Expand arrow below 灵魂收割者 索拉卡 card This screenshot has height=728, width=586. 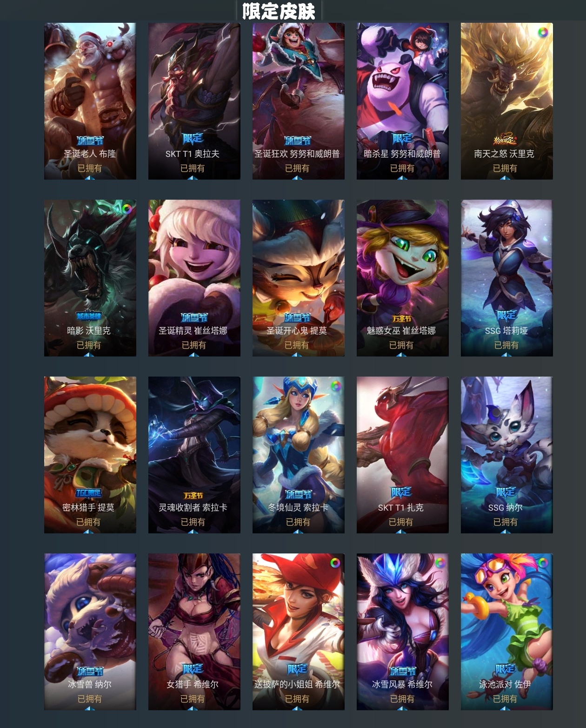pos(193,531)
